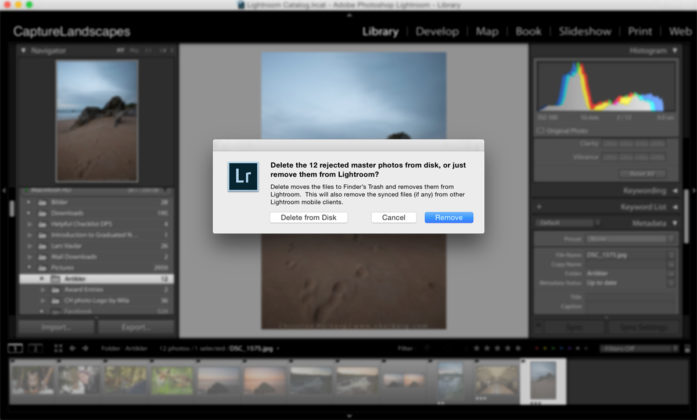Filter by red color label
The height and width of the screenshot is (420, 697).
pyautogui.click(x=537, y=348)
